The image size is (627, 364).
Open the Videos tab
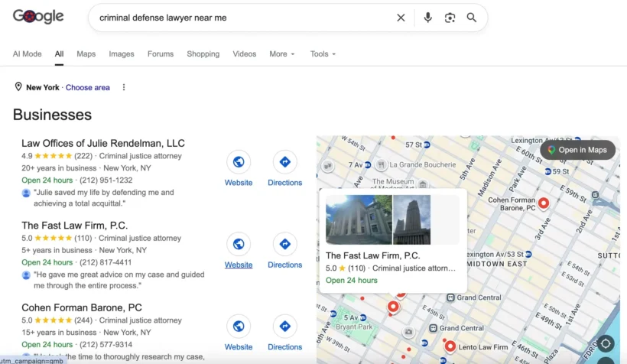pyautogui.click(x=245, y=54)
